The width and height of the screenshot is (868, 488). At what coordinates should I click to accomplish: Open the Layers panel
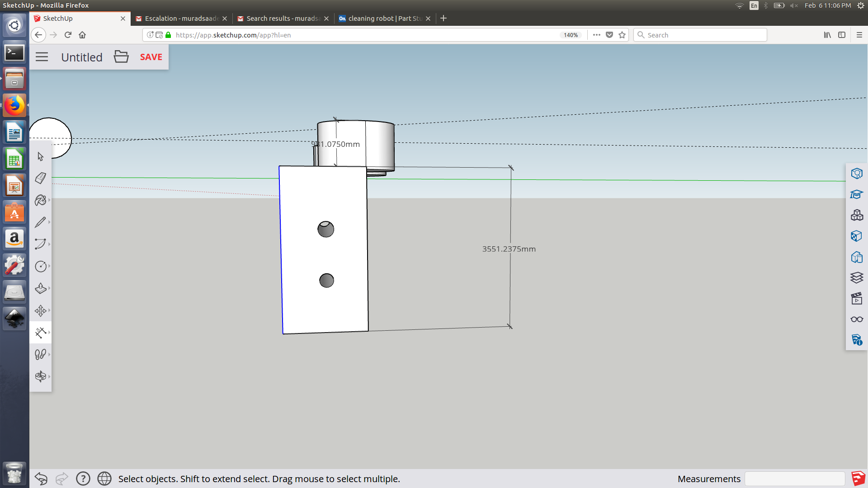point(857,277)
